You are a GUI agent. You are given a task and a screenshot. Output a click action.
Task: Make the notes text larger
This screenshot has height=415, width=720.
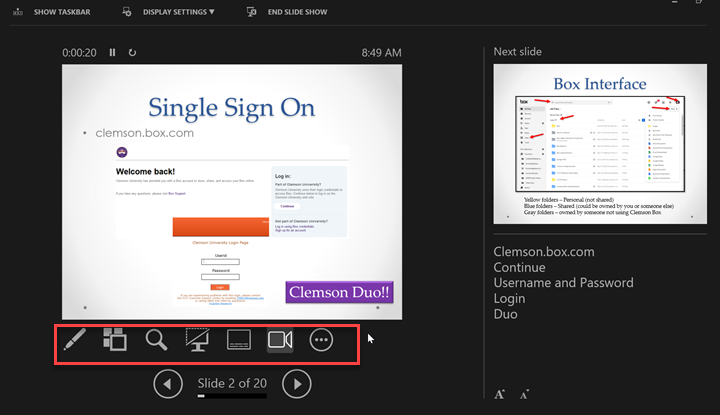pyautogui.click(x=500, y=394)
